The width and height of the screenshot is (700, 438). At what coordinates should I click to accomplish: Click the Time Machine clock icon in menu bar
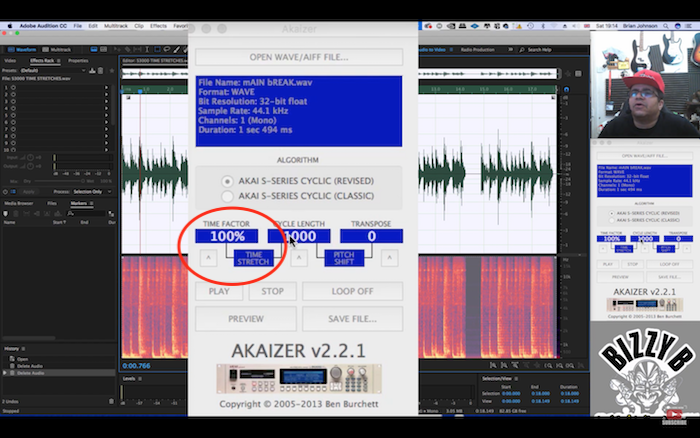click(530, 26)
